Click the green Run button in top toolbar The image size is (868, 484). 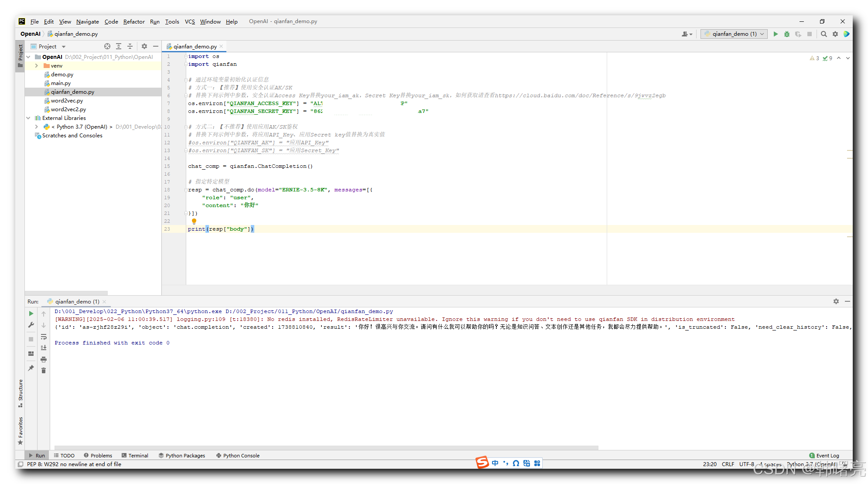coord(776,34)
